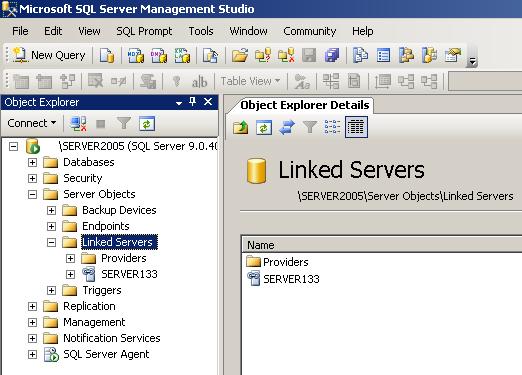Click the SQL Server Compact Query icon

click(210, 55)
